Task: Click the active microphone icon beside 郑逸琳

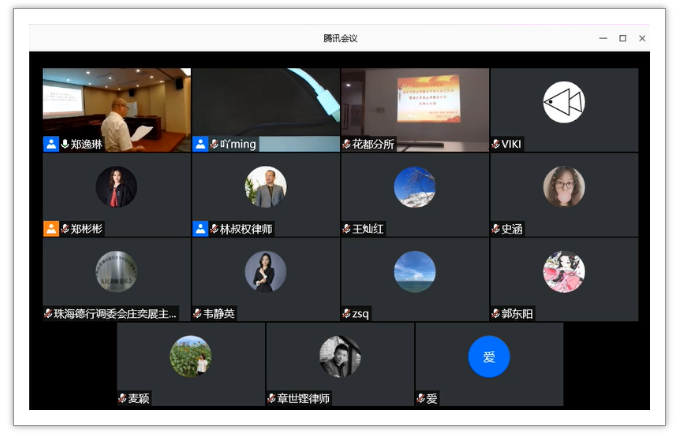Action: tap(65, 144)
